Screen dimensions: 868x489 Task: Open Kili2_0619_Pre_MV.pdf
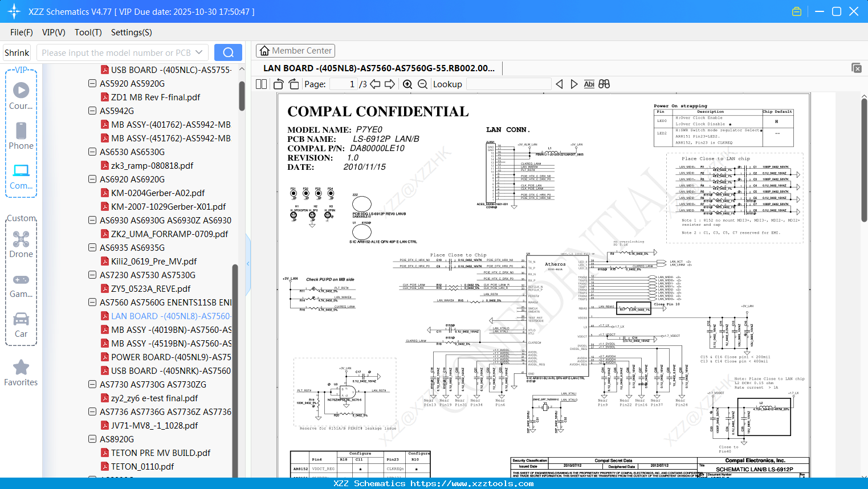click(x=154, y=261)
